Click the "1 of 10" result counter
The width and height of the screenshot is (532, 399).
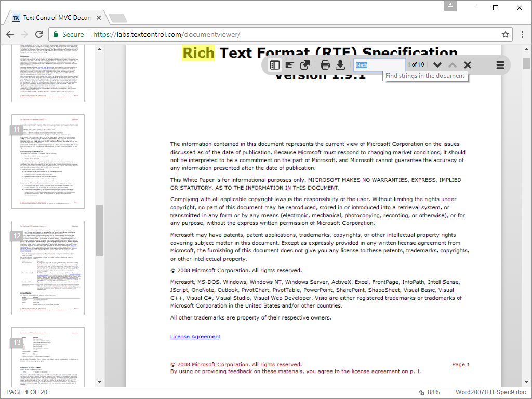pos(416,64)
